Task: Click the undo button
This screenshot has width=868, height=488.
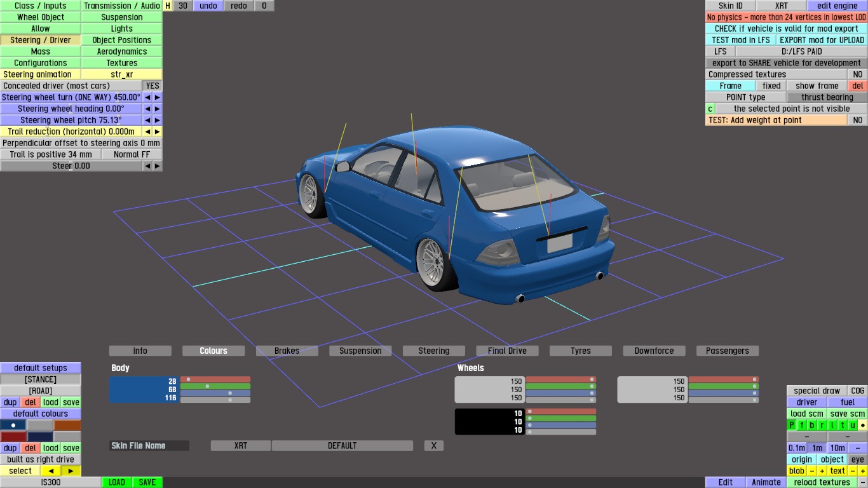Action: [208, 6]
